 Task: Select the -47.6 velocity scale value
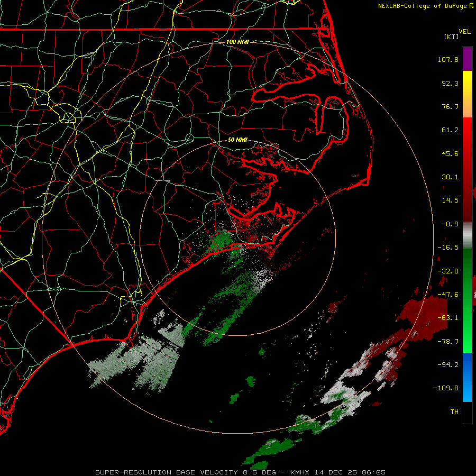tap(448, 295)
